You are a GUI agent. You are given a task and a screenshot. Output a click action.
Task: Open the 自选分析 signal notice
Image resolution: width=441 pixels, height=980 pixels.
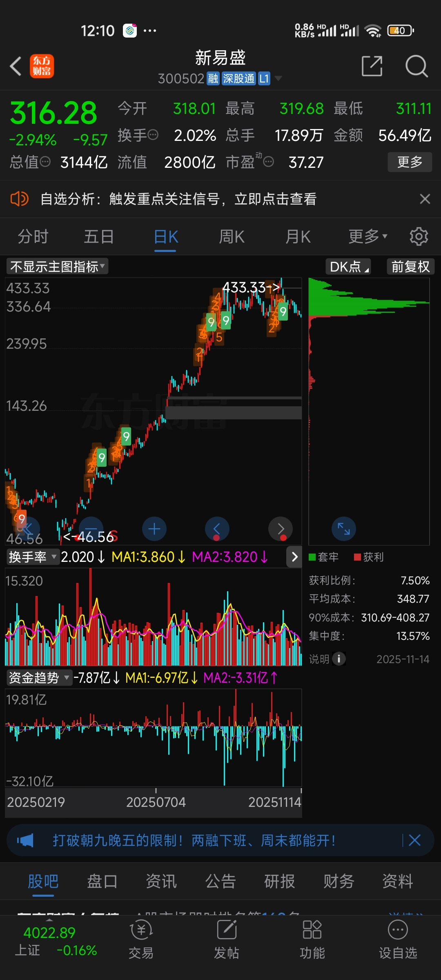pyautogui.click(x=178, y=199)
